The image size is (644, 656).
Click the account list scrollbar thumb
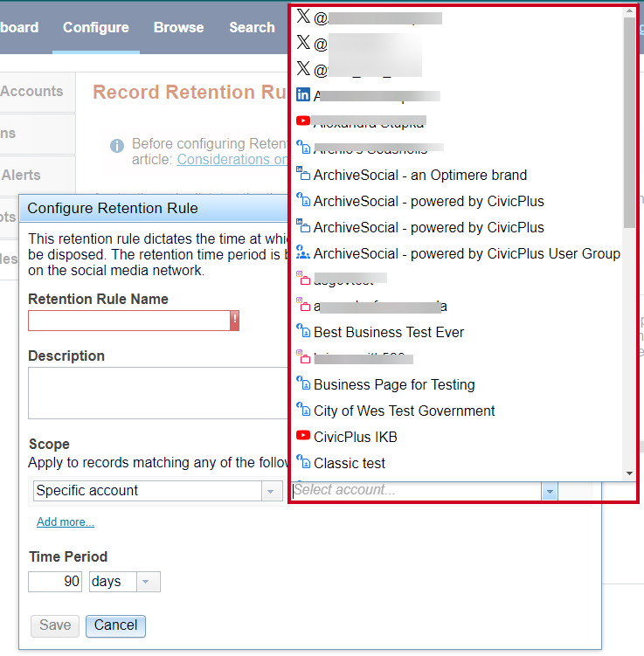(x=629, y=123)
